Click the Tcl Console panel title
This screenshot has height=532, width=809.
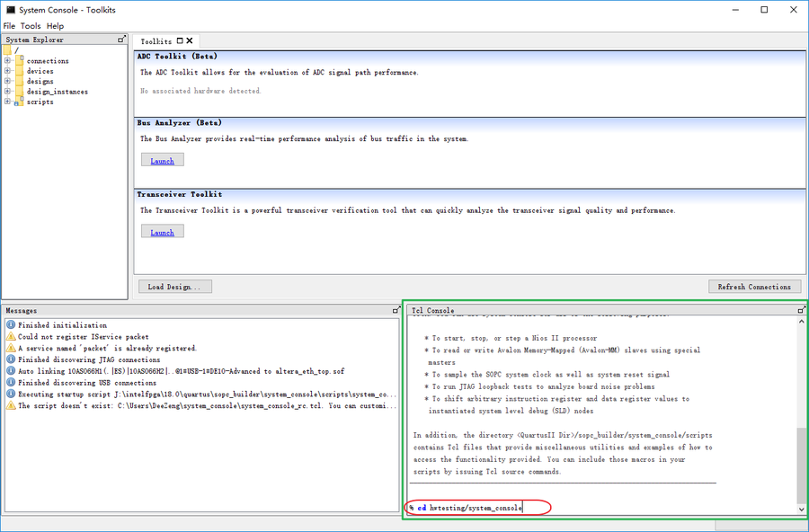pyautogui.click(x=433, y=311)
